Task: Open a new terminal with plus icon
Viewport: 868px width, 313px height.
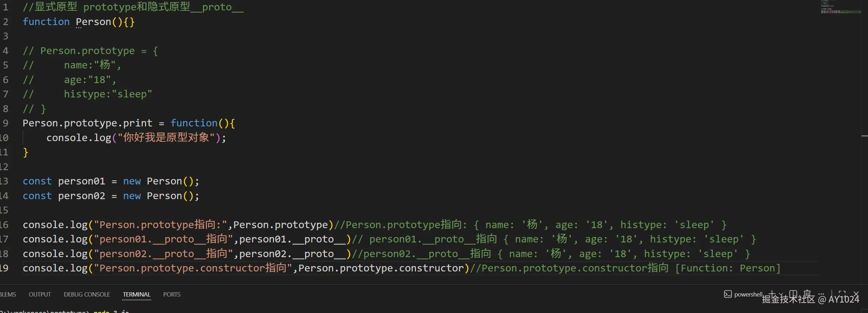Action: 772,294
